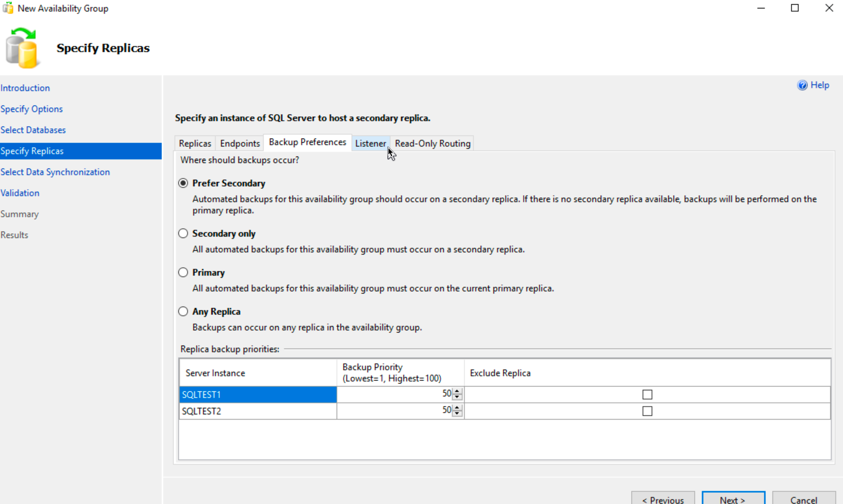Viewport: 843px width, 504px height.
Task: Select the Prefer Secondary radio button
Action: point(183,183)
